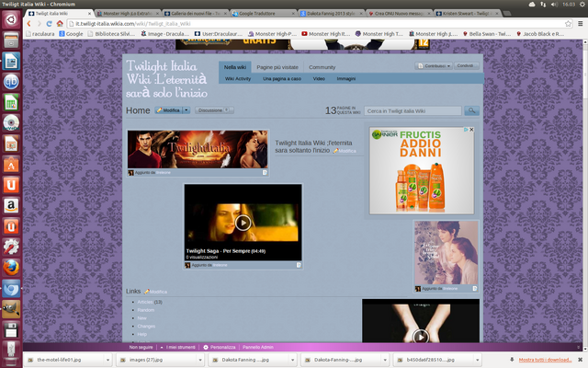Screen dimensions: 588x368
Task: Open Pannello Admin in bottom toolbar
Action: (258, 347)
